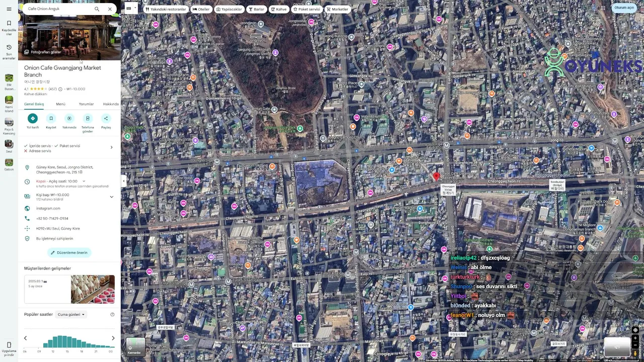The width and height of the screenshot is (644, 362).
Task: Click the red location pin on map
Action: (436, 176)
